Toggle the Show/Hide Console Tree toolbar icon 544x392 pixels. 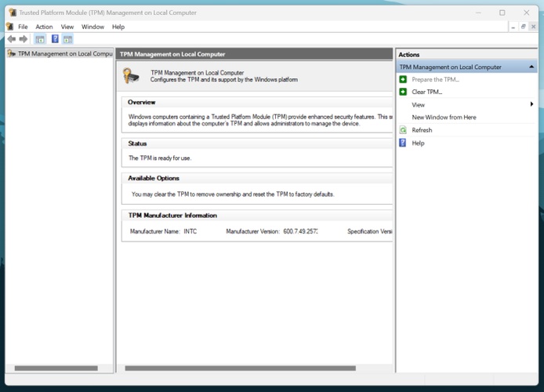pyautogui.click(x=39, y=39)
